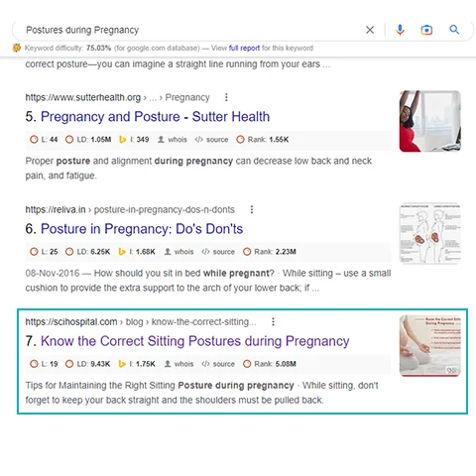
Task: Click source under scihospital.com result
Action: 218,364
